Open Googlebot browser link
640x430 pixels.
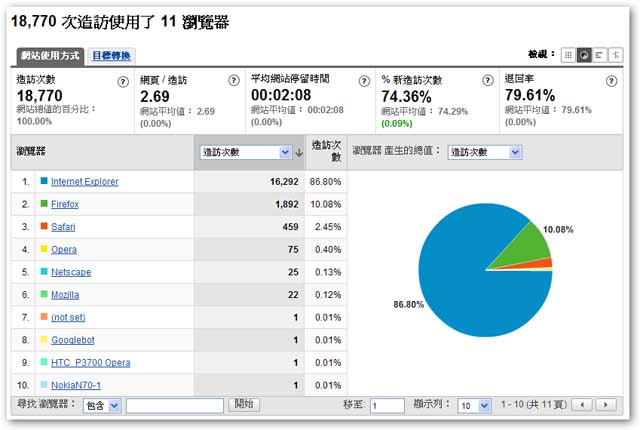73,340
